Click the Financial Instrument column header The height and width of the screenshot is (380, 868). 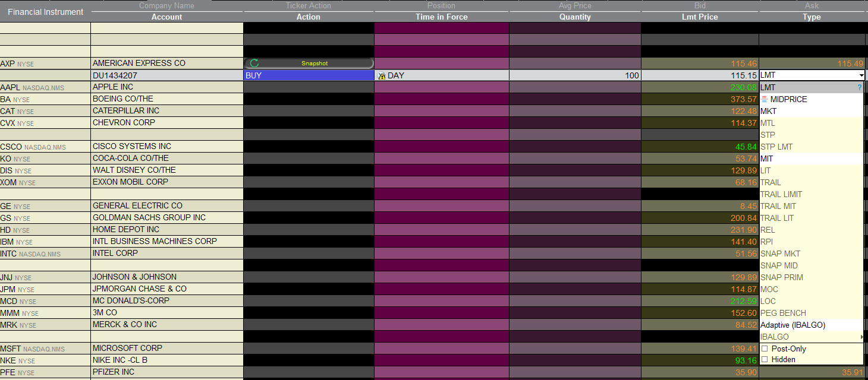[x=46, y=11]
